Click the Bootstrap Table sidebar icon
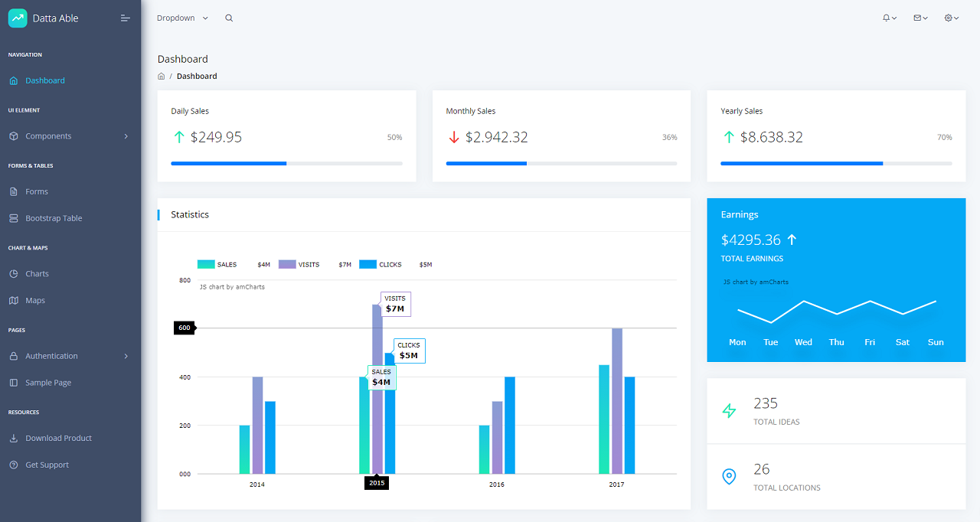The width and height of the screenshot is (980, 522). 14,218
